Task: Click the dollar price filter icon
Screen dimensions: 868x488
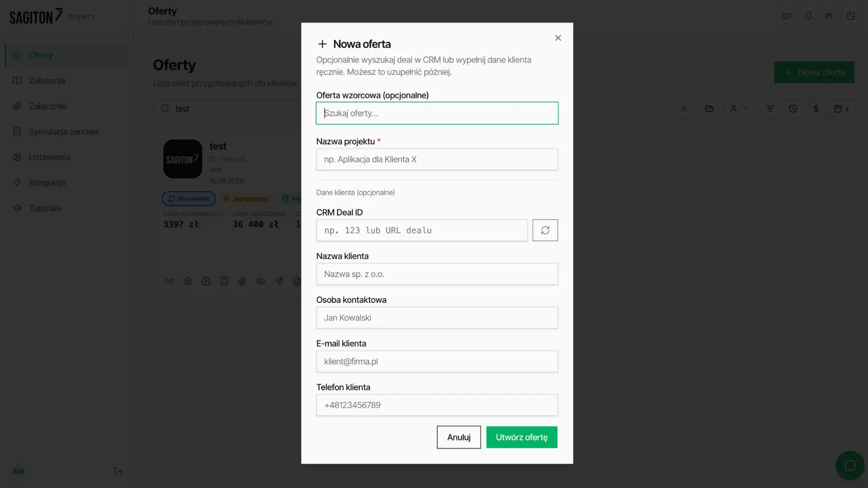Action: (x=816, y=109)
